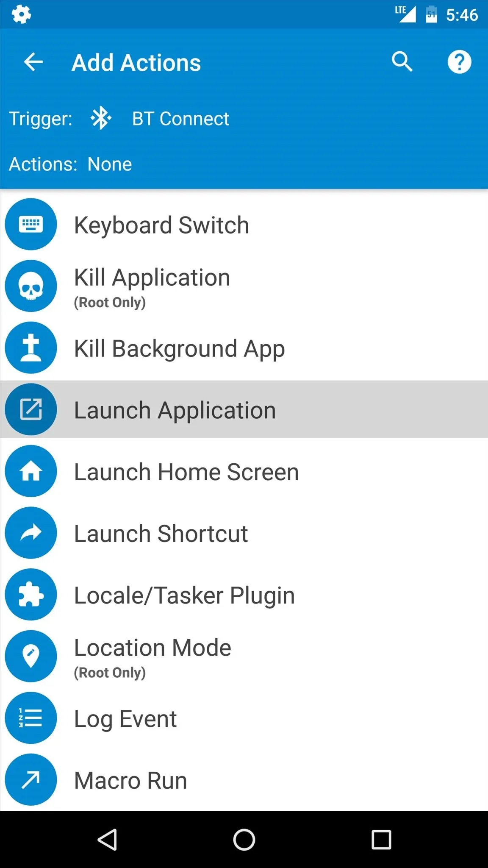
Task: Tap the Keyboard Switch keyboard icon
Action: 30,224
